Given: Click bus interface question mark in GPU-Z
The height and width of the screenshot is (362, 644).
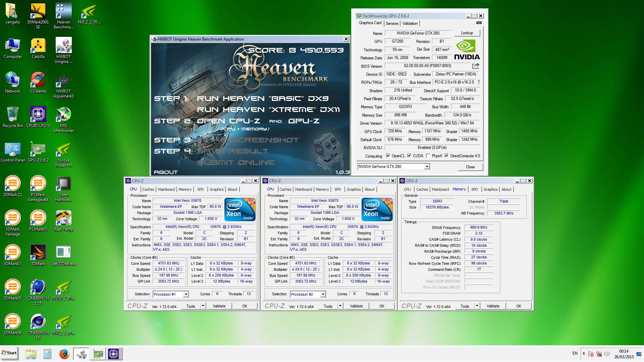Looking at the screenshot, I should pos(479,82).
